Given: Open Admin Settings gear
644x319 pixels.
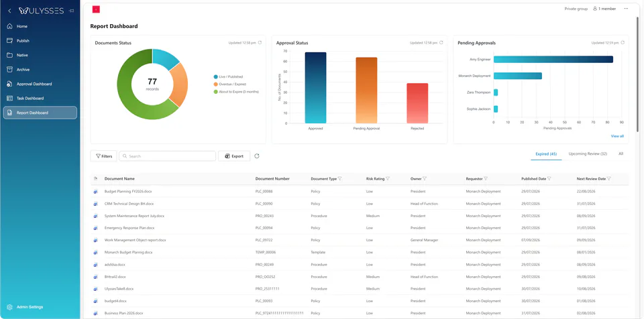Looking at the screenshot, I should (x=9, y=307).
